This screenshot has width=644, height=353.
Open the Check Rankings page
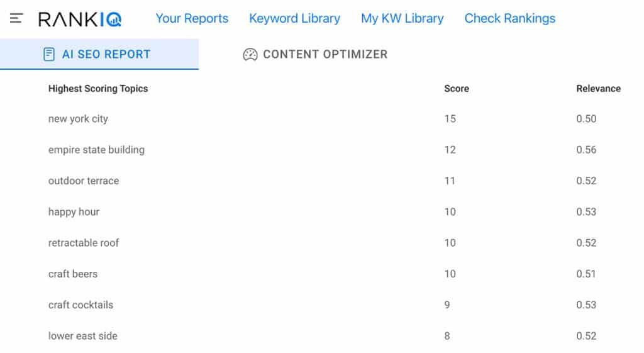pyautogui.click(x=509, y=18)
